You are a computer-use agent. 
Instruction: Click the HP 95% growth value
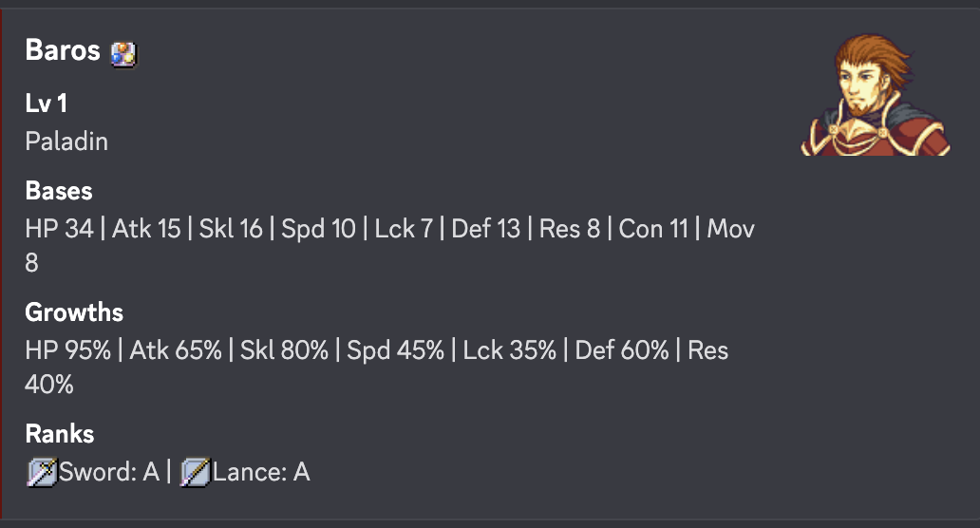coord(67,350)
